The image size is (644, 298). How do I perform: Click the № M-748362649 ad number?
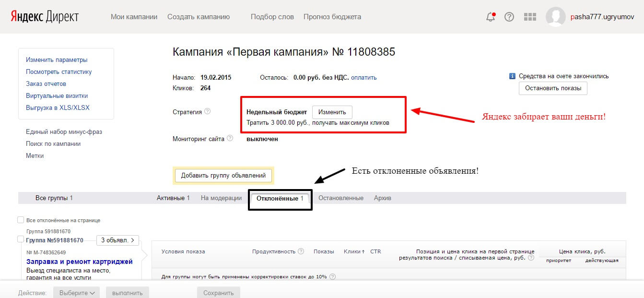(46, 252)
